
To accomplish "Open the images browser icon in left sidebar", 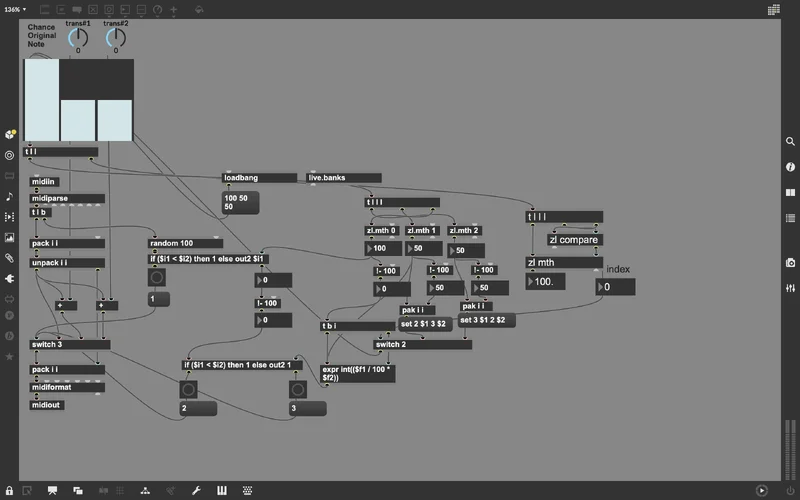I will click(10, 238).
